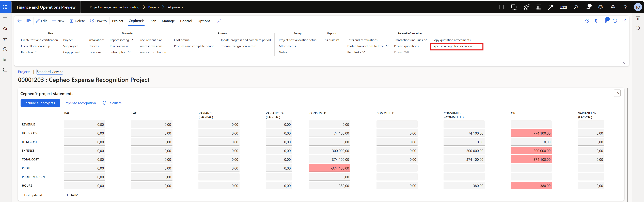This screenshot has width=644, height=202.
Task: Open the settings gear icon
Action: click(x=613, y=7)
